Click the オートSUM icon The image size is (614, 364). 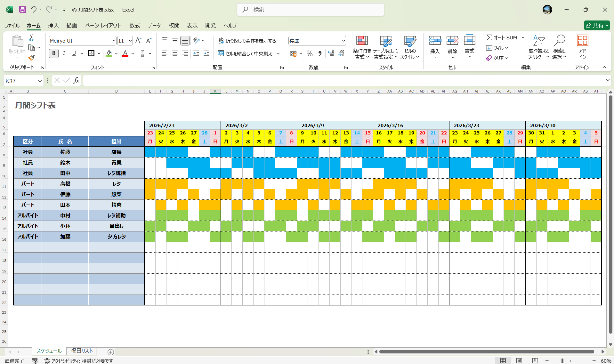[x=489, y=37]
